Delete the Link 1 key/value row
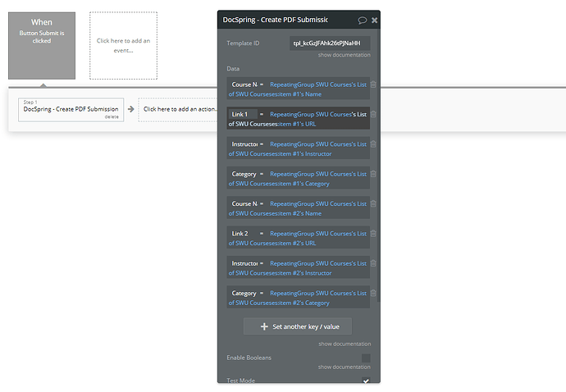Image resolution: width=566 pixels, height=392 pixels. pos(373,114)
